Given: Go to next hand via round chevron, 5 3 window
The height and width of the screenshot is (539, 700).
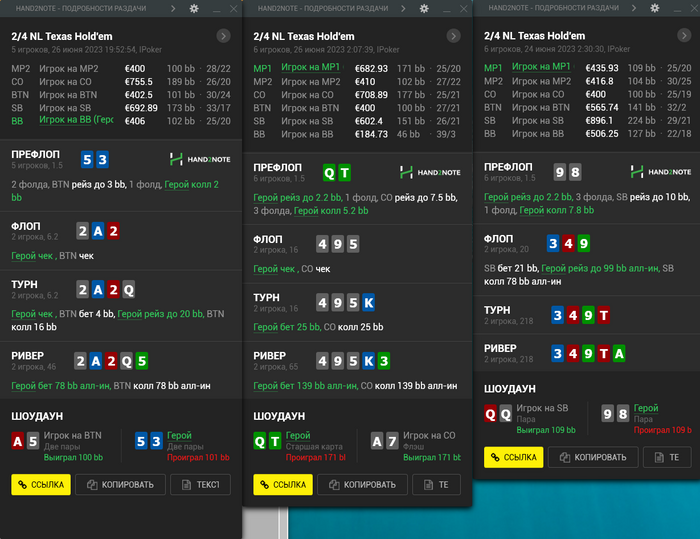Looking at the screenshot, I should click(x=223, y=36).
